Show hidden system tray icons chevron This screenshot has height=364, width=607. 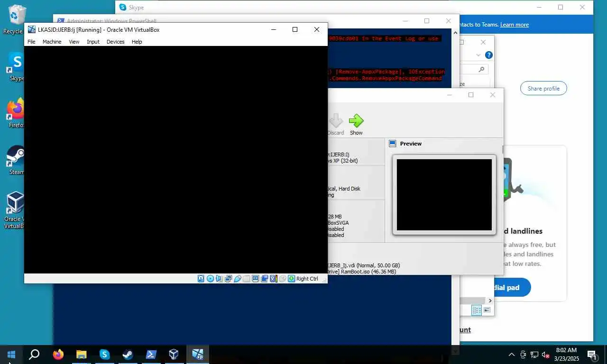click(x=511, y=355)
